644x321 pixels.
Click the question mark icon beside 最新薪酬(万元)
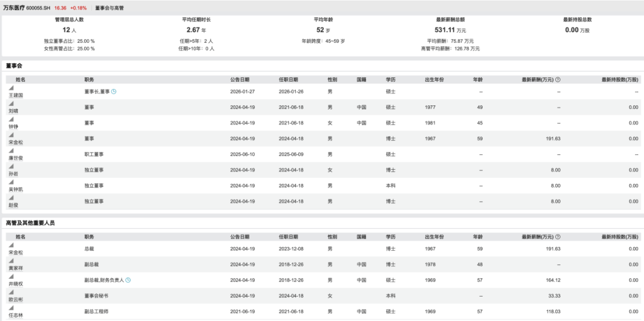pyautogui.click(x=558, y=79)
